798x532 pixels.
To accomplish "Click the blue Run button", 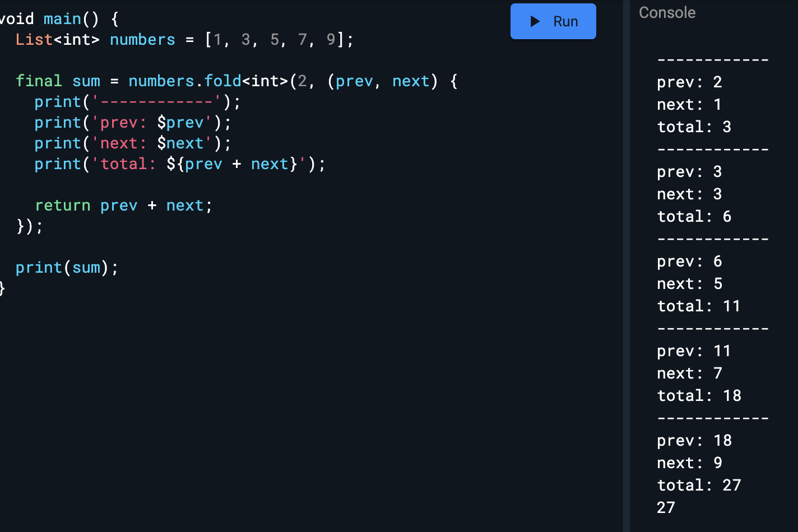I will tap(553, 21).
